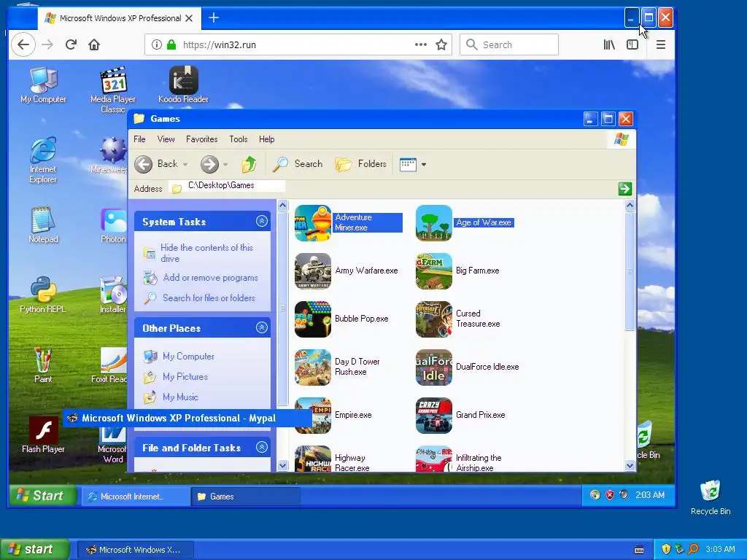Open the My Computer desktop icon

coord(43,85)
